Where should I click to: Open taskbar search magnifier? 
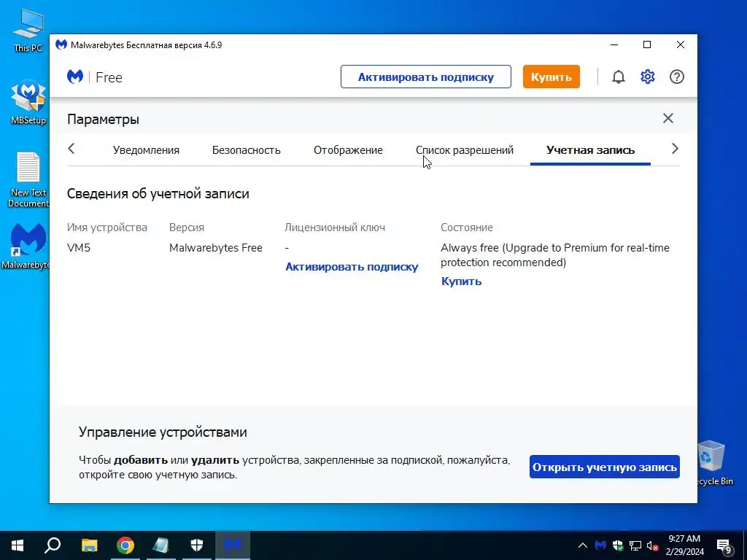pos(53,545)
